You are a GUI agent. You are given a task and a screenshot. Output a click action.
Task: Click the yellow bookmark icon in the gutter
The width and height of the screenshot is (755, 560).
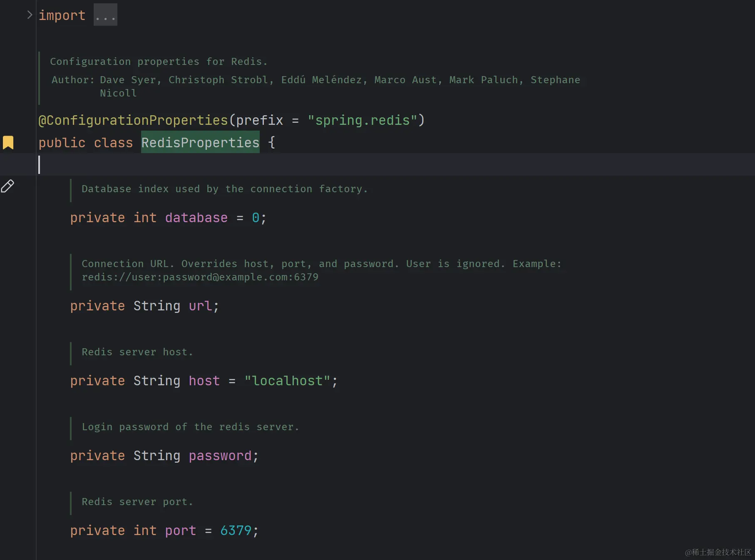click(8, 142)
